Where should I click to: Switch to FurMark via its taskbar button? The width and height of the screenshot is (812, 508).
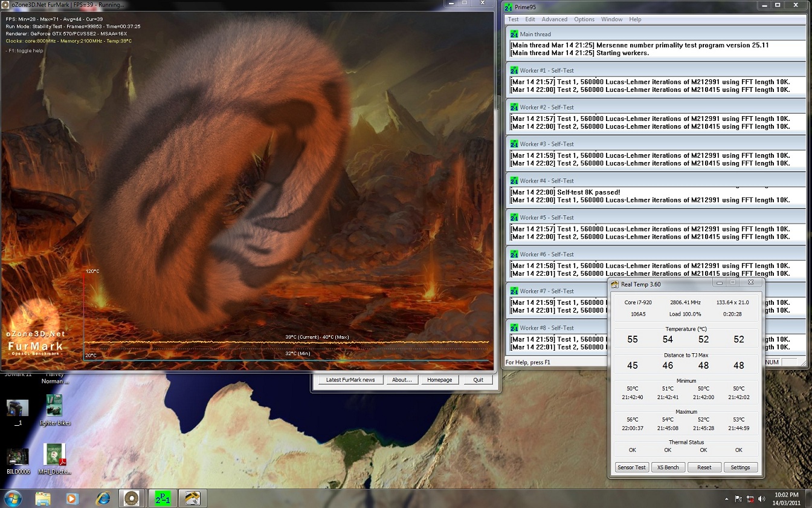click(132, 498)
